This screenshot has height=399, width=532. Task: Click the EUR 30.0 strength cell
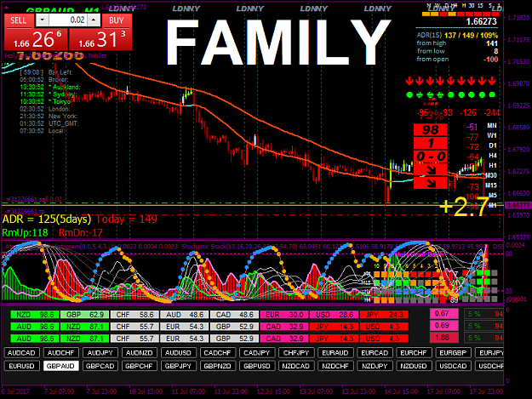coord(284,315)
